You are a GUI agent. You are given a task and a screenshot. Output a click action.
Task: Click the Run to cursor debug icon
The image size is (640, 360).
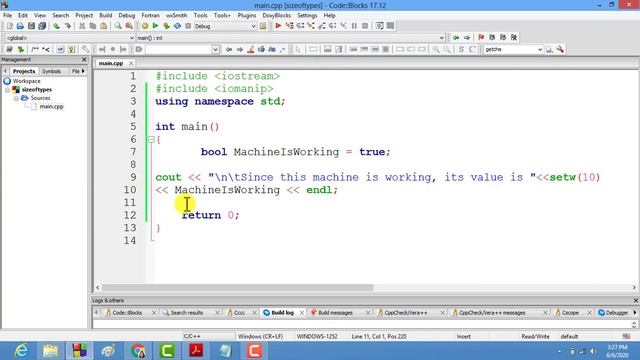[x=289, y=26]
